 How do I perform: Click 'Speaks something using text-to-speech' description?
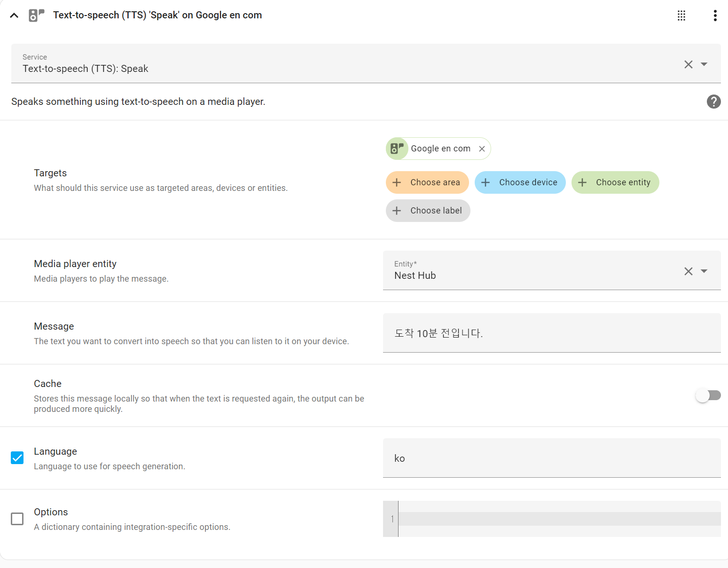tap(138, 102)
